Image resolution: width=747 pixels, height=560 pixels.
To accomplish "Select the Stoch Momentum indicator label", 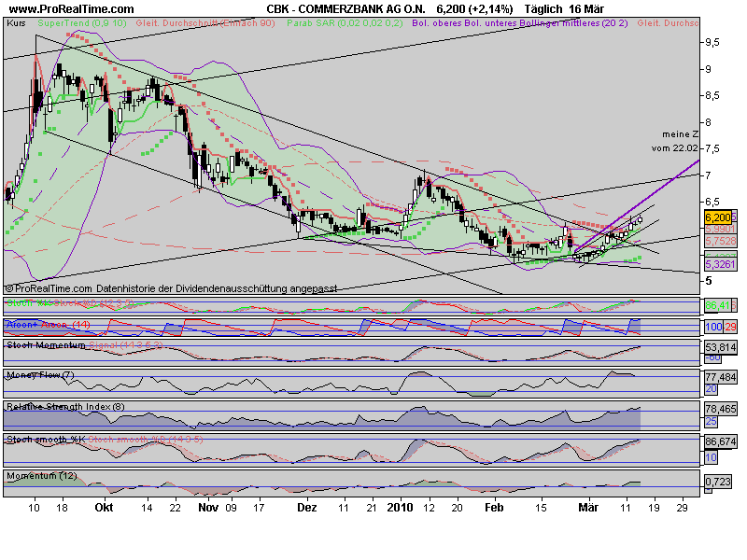I will [46, 344].
